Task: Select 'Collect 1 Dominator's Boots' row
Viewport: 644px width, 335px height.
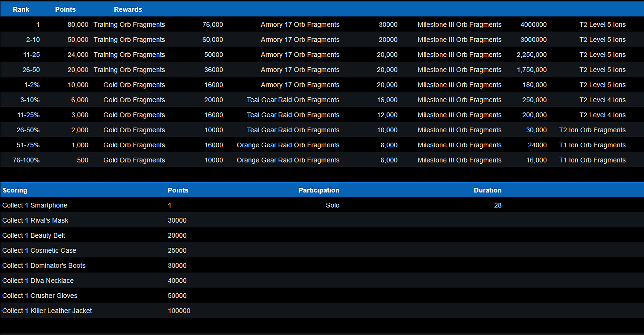Action: point(44,266)
